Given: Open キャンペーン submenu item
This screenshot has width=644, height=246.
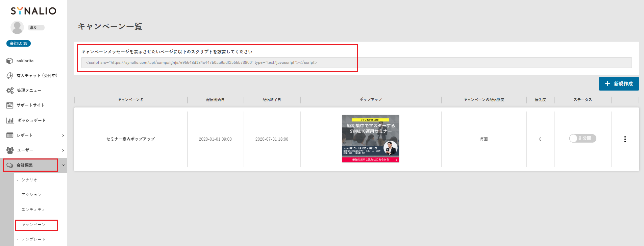Looking at the screenshot, I should click(x=33, y=225).
